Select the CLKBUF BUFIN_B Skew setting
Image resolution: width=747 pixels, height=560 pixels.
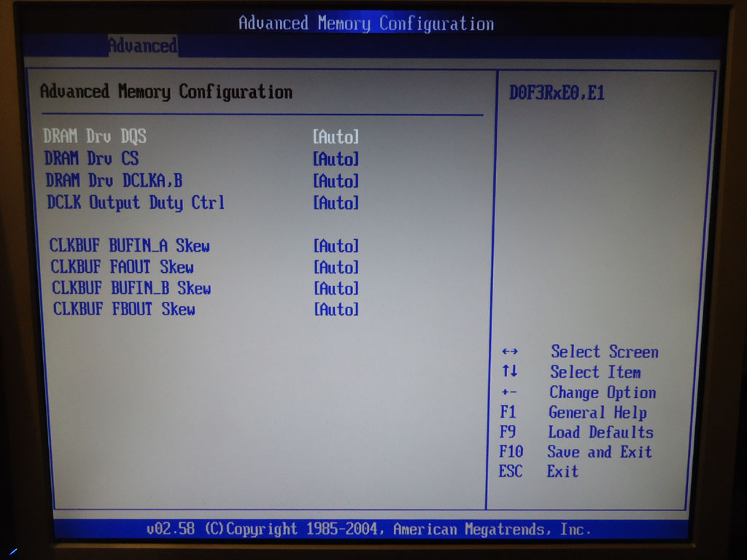[x=131, y=287]
